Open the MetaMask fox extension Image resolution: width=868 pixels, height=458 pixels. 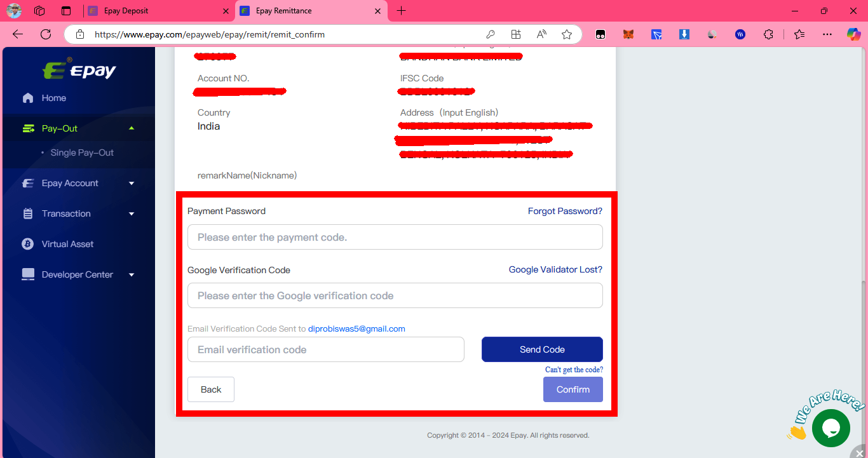[628, 34]
